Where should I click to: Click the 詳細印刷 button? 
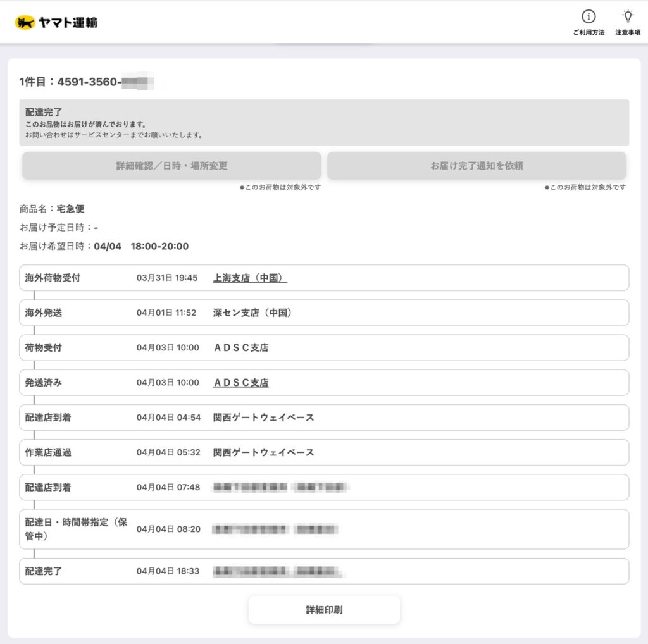[x=324, y=610]
